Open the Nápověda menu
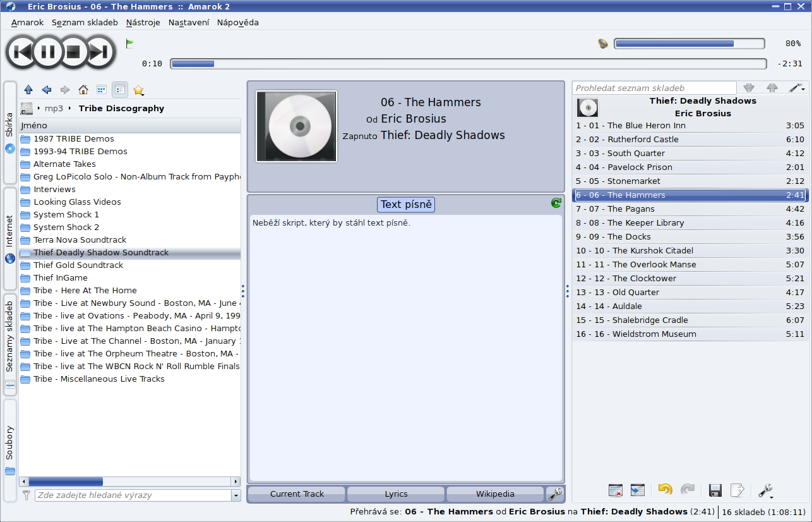Image resolution: width=812 pixels, height=522 pixels. tap(238, 22)
